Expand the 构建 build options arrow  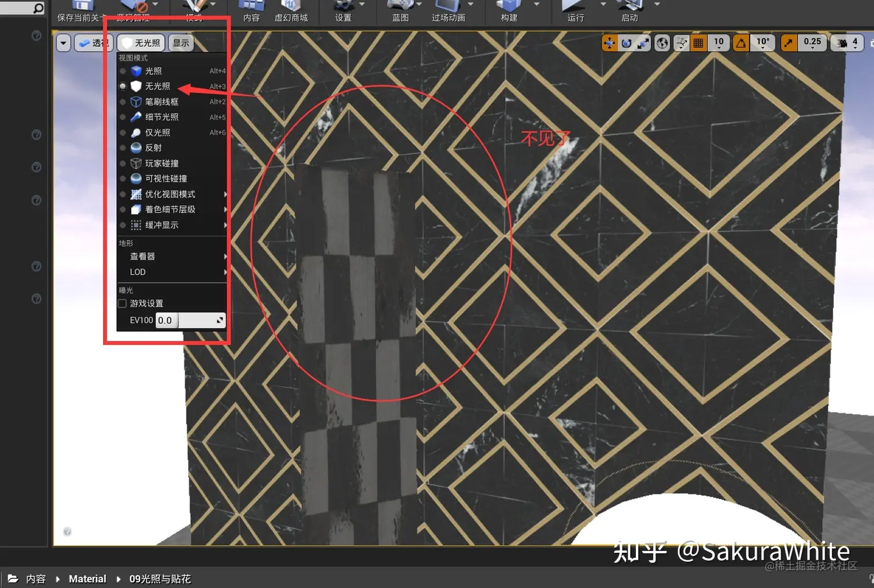(x=536, y=5)
